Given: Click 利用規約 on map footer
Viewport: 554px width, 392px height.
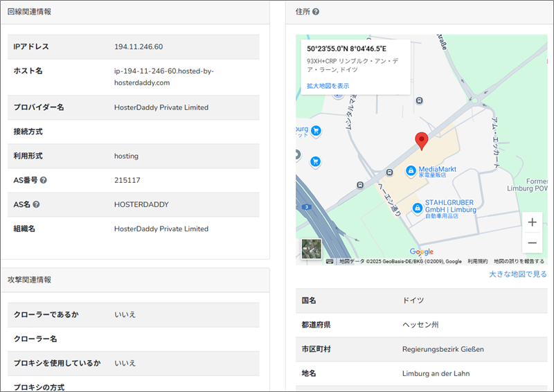Looking at the screenshot, I should coord(477,261).
